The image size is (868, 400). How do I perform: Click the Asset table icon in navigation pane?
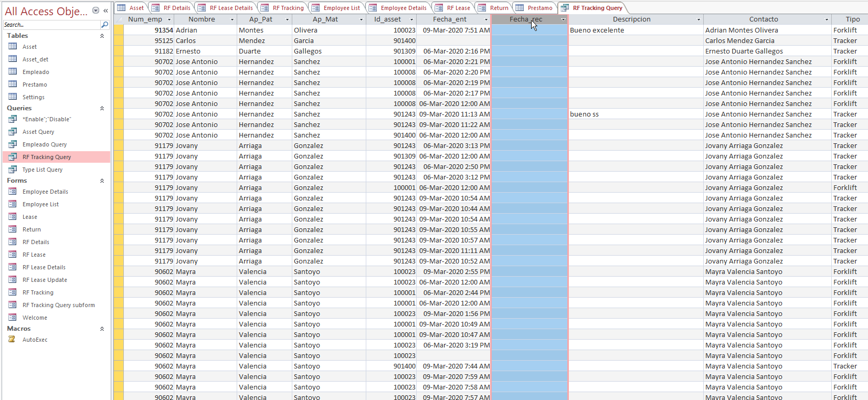(13, 46)
